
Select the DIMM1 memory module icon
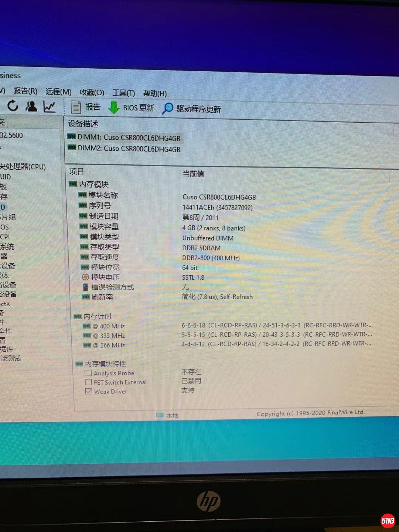(72, 137)
